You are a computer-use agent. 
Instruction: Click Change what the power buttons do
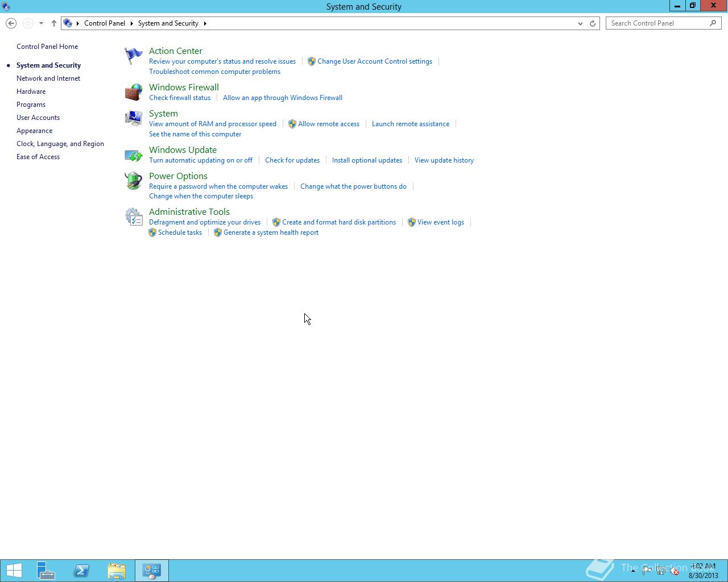tap(353, 186)
